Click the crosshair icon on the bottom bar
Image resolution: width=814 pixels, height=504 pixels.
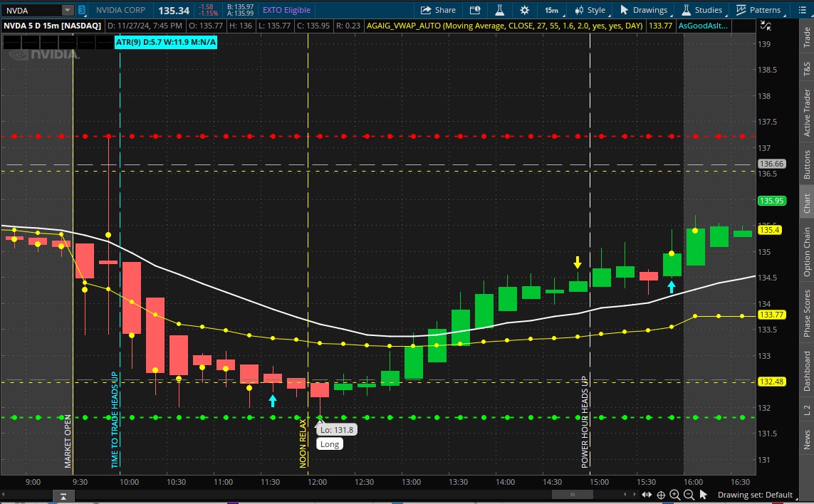(661, 495)
